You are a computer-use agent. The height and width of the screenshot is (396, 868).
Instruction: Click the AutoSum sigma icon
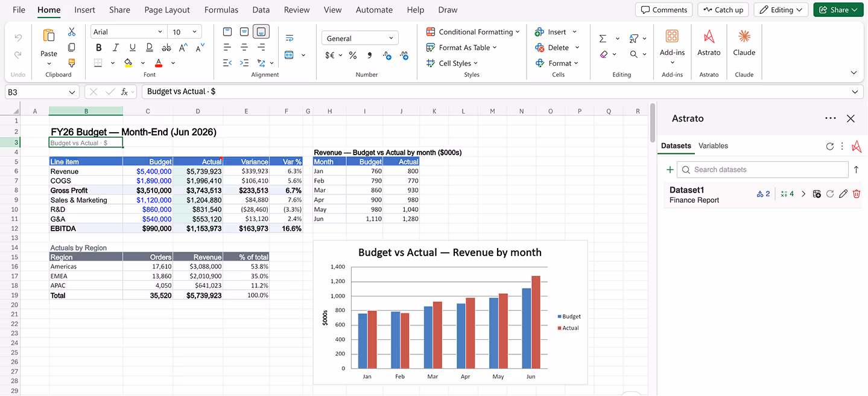[x=603, y=39]
